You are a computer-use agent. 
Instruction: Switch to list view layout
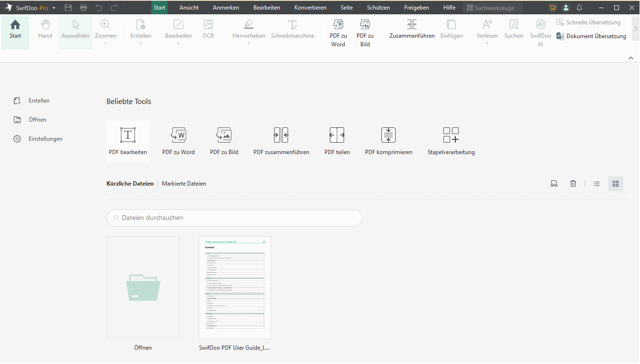[597, 184]
